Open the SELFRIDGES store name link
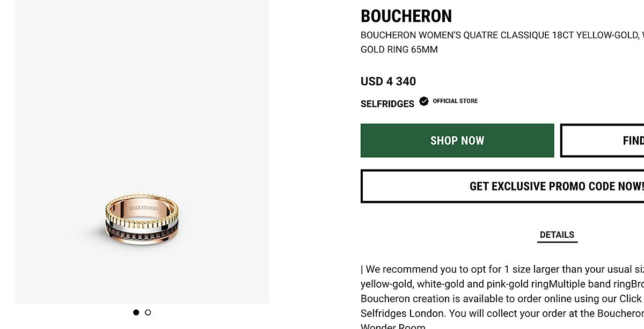This screenshot has width=644, height=329. 387,104
